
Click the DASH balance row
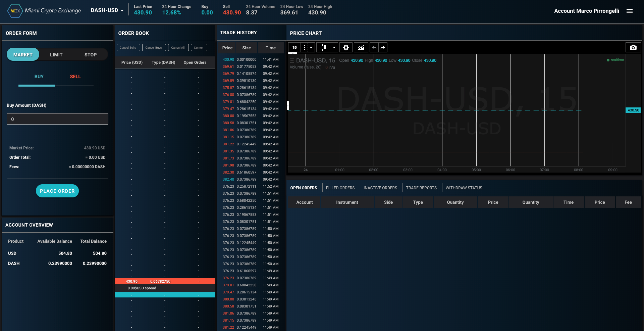click(57, 264)
